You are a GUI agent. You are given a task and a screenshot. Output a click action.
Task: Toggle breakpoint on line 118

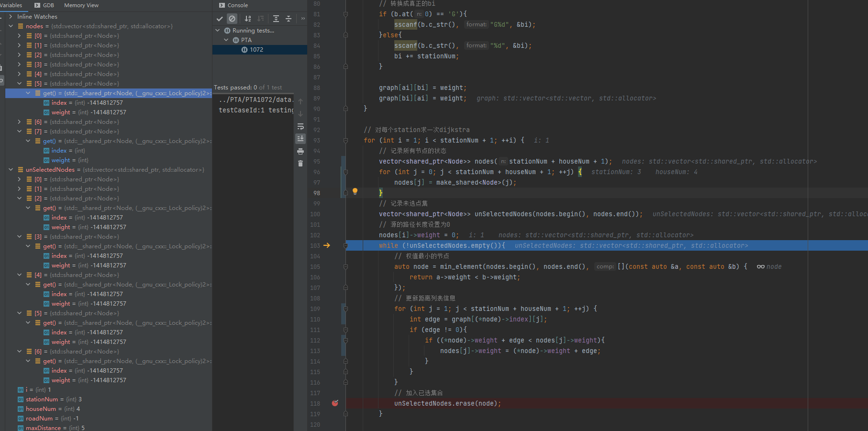pos(335,403)
